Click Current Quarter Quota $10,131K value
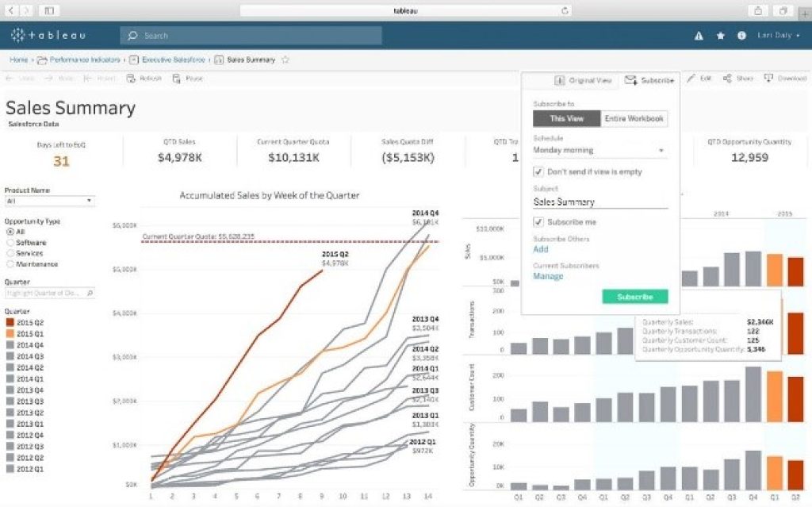Image resolution: width=812 pixels, height=507 pixels. pyautogui.click(x=293, y=157)
